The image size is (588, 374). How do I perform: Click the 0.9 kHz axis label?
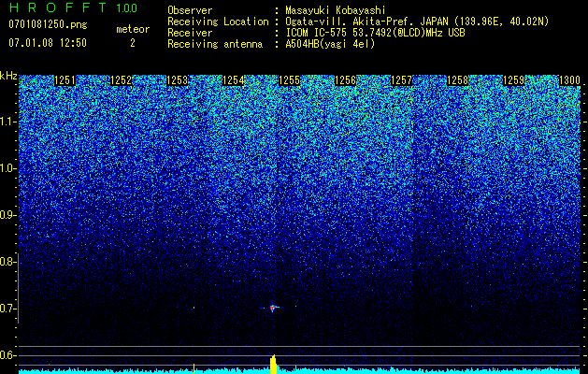tap(7, 215)
